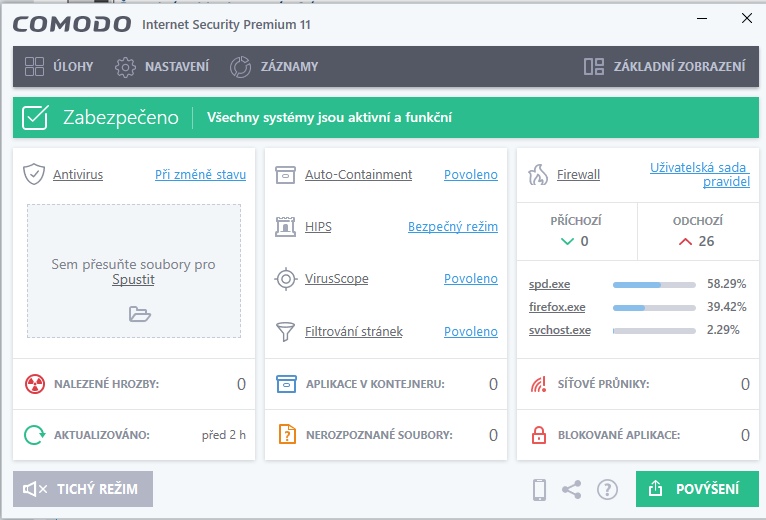Click the Spustit link in the drop area
Image resolution: width=766 pixels, height=520 pixels.
click(x=133, y=280)
